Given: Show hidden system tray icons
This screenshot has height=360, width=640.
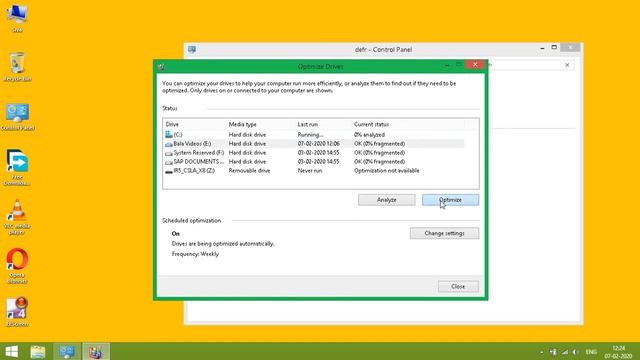Looking at the screenshot, I should click(542, 352).
